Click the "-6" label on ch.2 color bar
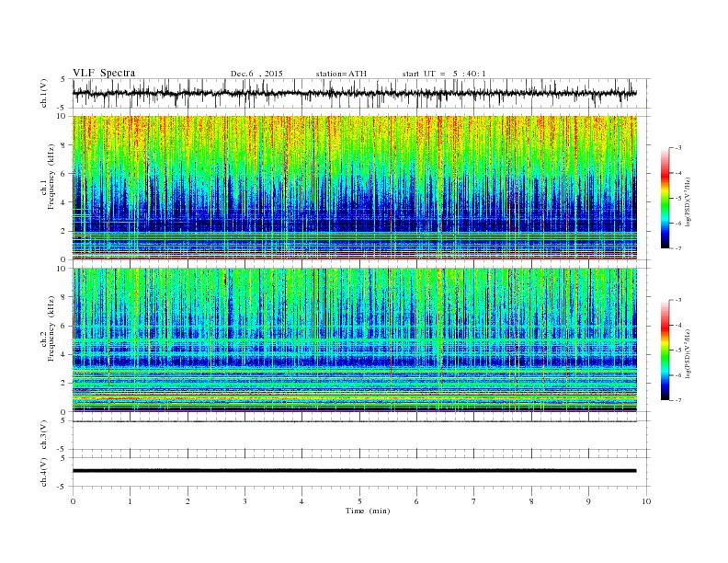728x563 pixels. 678,375
